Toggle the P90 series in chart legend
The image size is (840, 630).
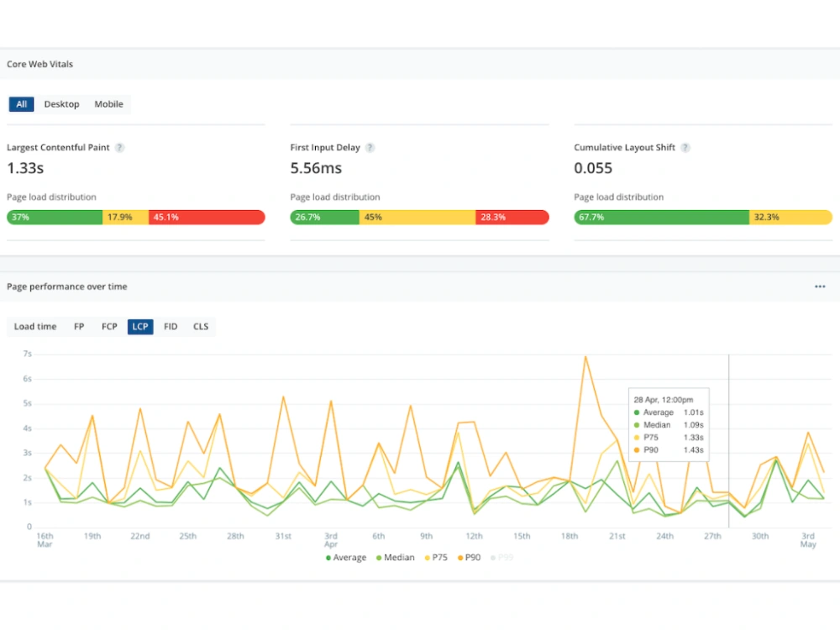coord(469,558)
